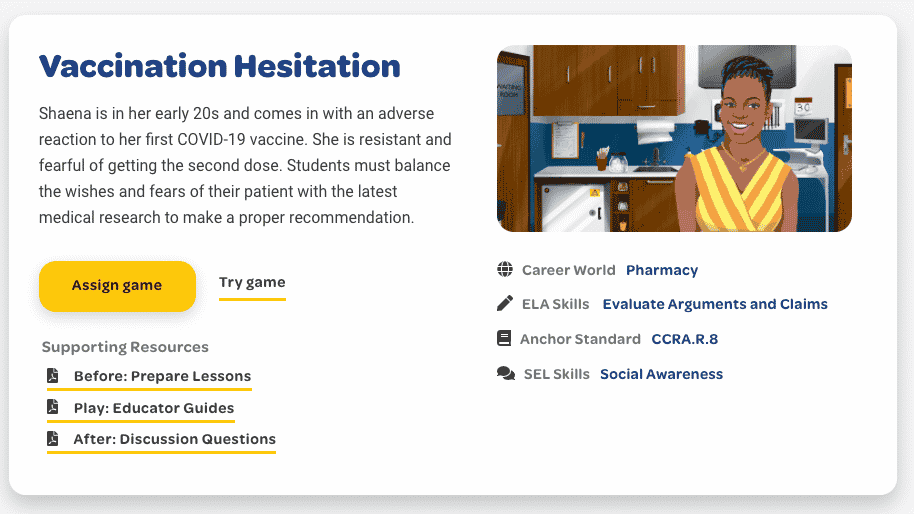The image size is (914, 514).
Task: Click the CCRA.R.8 anchor standard link
Action: pos(684,339)
